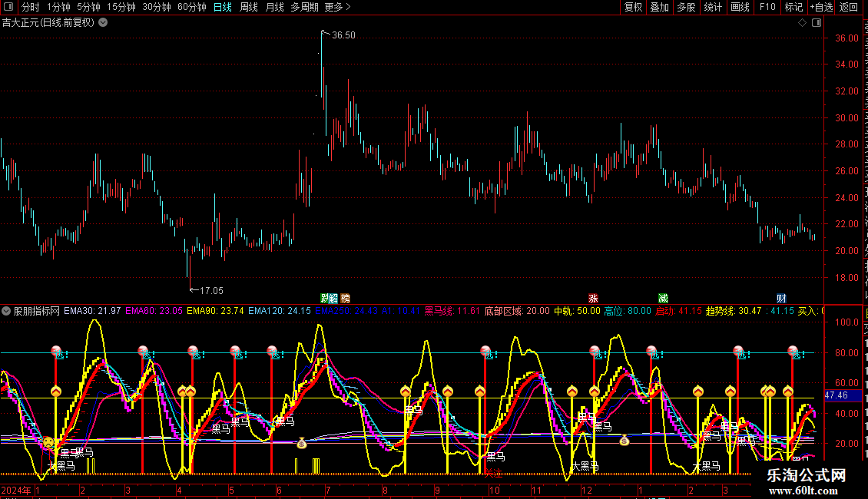The width and height of the screenshot is (868, 499).
Task: Click the 叠加 overlay button
Action: (x=660, y=7)
